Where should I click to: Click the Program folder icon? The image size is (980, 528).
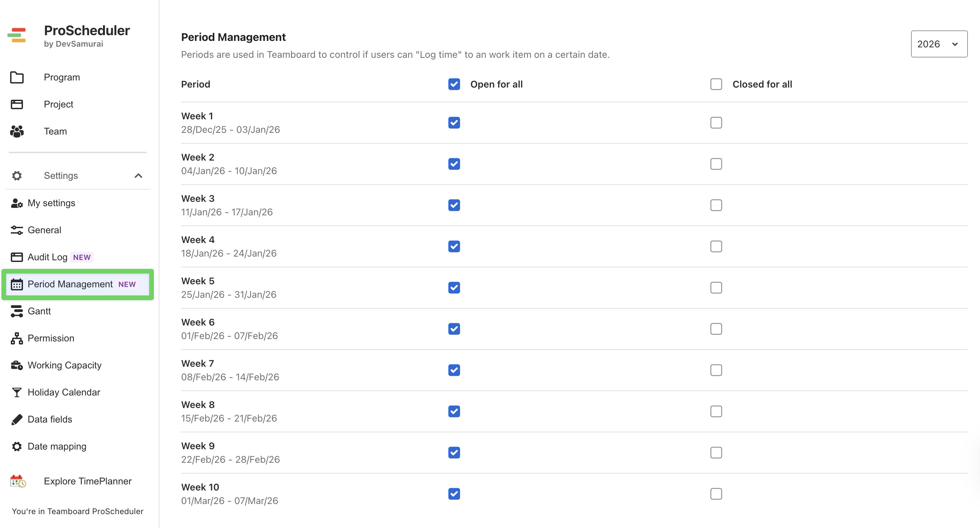17,77
